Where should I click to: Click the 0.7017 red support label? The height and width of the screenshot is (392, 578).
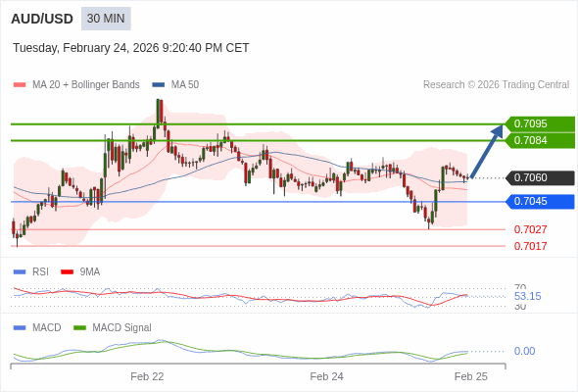coord(530,246)
